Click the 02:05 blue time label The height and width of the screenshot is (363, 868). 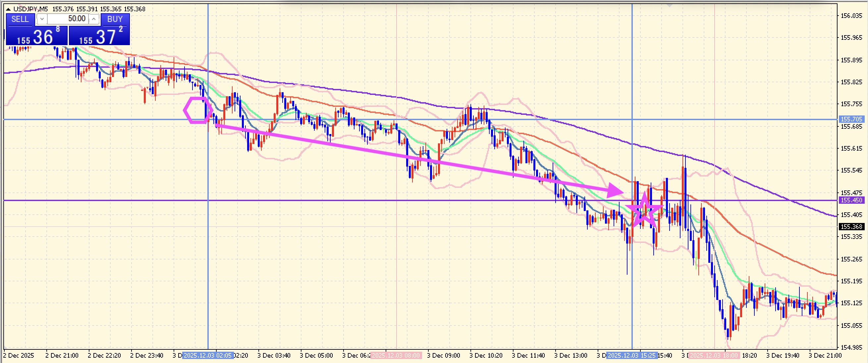pos(208,356)
